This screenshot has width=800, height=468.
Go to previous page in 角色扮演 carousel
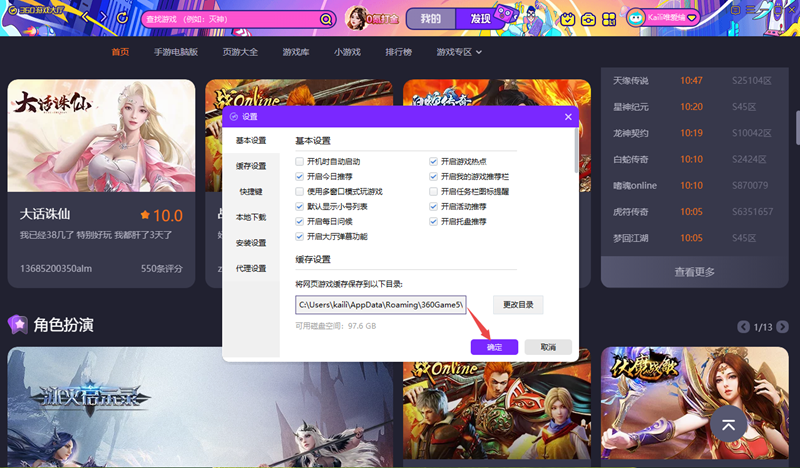[743, 327]
